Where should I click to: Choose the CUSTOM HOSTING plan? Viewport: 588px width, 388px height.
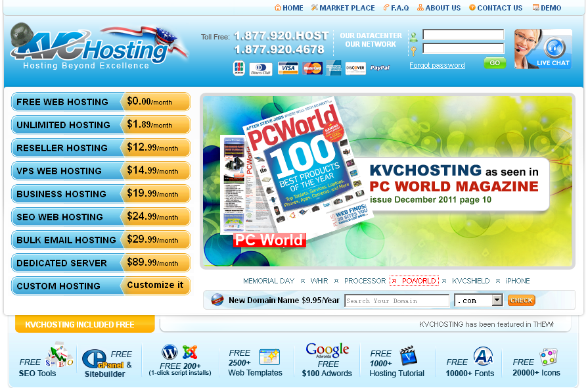point(101,286)
